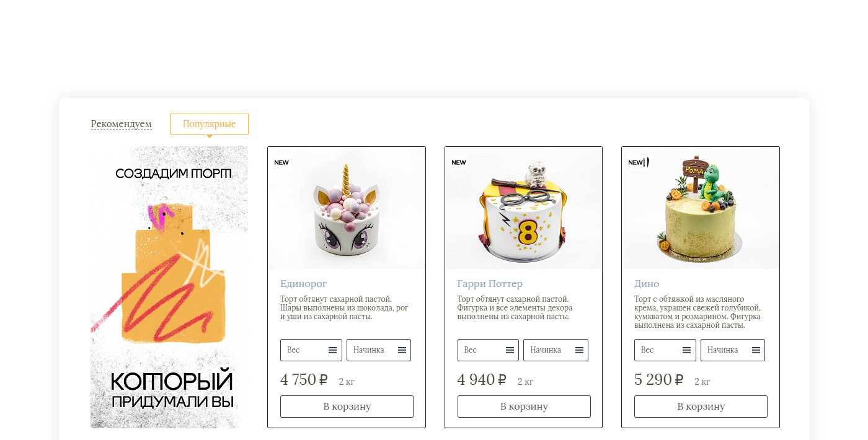
Task: Add Единорог cake with В корзину button
Action: click(x=347, y=407)
